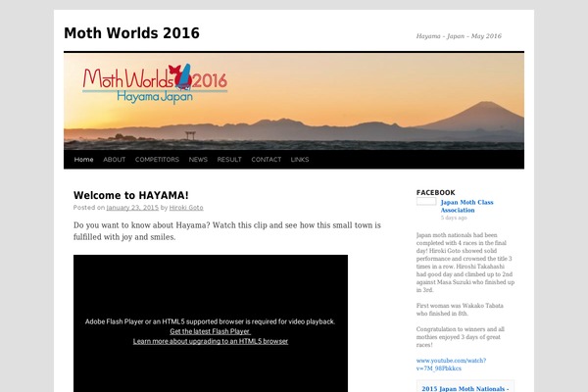Screen dimensions: 588x392
Task: Go to the COMPETITORS page
Action: pyautogui.click(x=157, y=160)
